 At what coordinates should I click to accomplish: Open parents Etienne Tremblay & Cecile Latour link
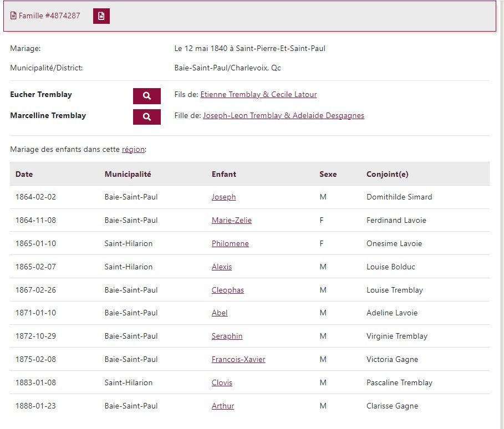coord(258,94)
